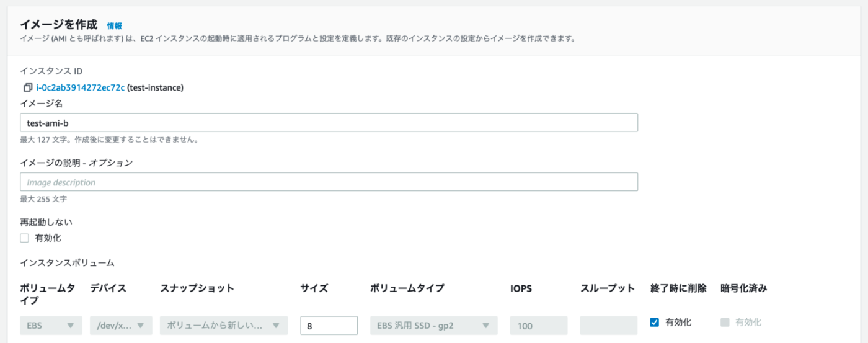Click the イメージを作成 heading
The height and width of the screenshot is (343, 868).
(x=59, y=25)
